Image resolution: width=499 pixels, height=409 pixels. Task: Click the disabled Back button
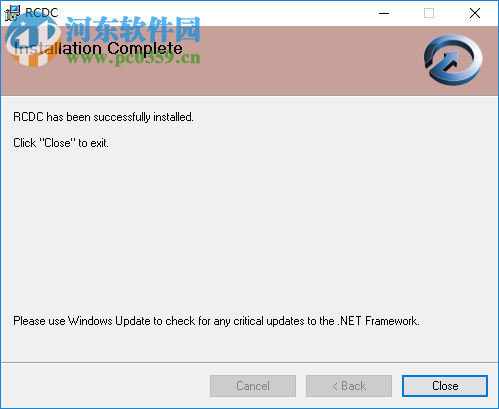349,386
